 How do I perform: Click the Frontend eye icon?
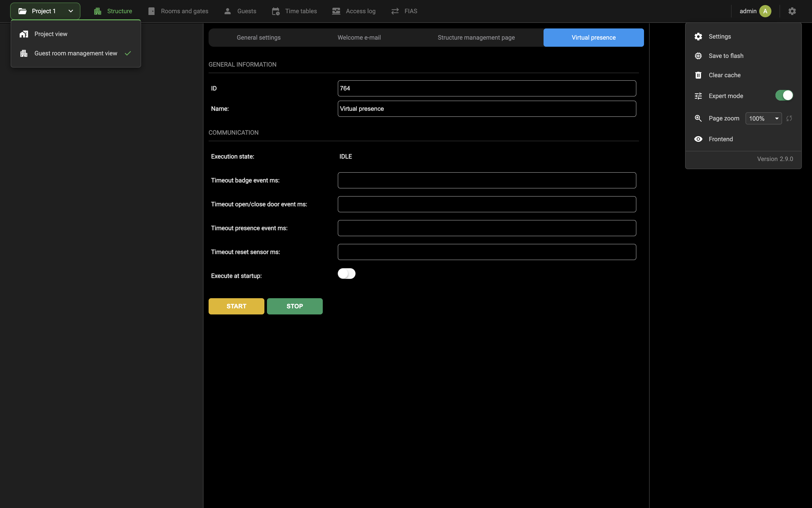click(698, 139)
